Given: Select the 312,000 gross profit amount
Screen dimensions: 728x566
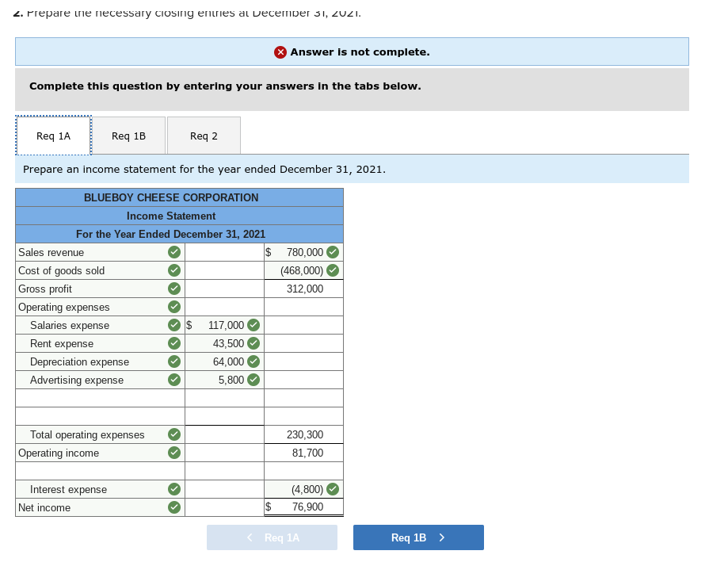Looking at the screenshot, I should 303,289.
